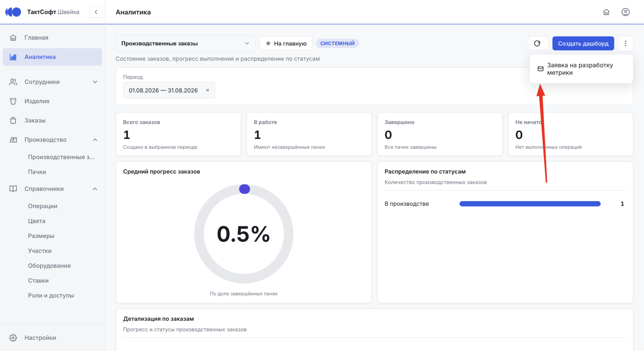This screenshot has width=644, height=351.
Task: Open the user profile icon
Action: (x=625, y=12)
